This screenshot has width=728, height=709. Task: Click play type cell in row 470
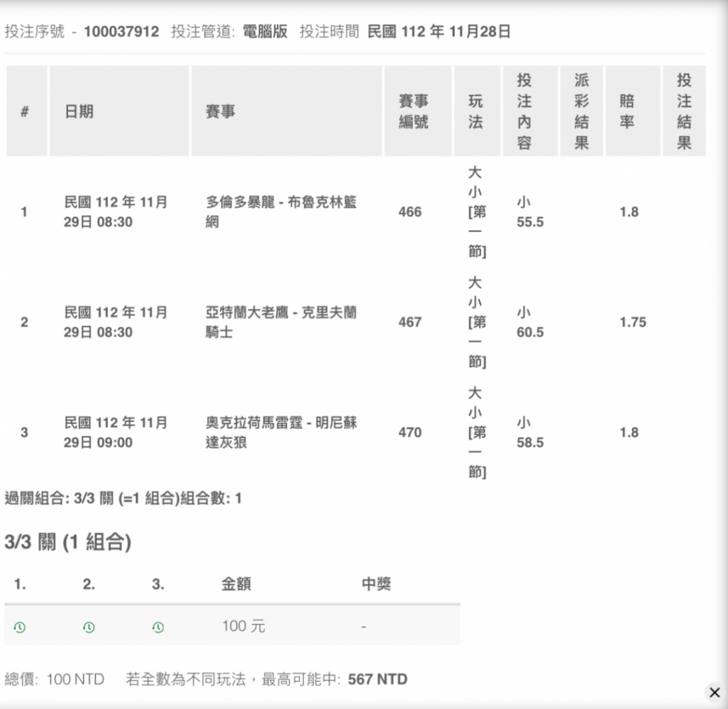click(x=477, y=432)
